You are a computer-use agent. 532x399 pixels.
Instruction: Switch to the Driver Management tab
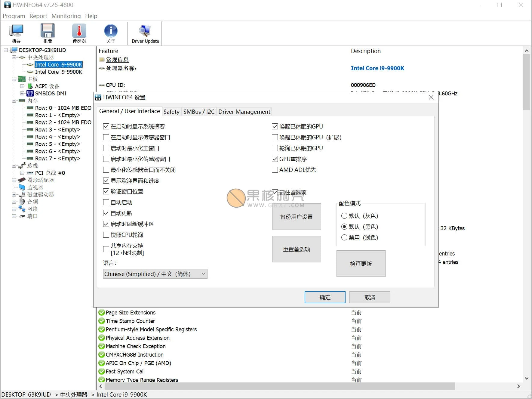coord(244,112)
